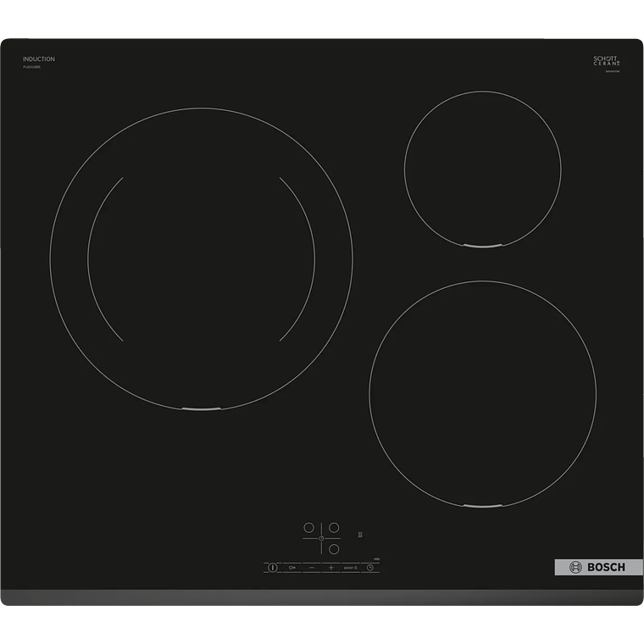Click the small top-right cooking zone
Viewport: 644px width, 644px height.
pos(482,169)
